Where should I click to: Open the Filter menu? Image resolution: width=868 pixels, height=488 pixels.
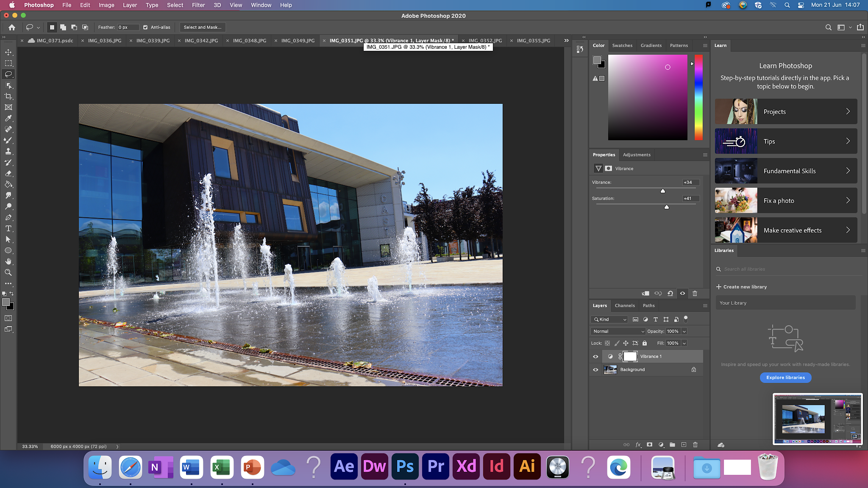point(198,5)
